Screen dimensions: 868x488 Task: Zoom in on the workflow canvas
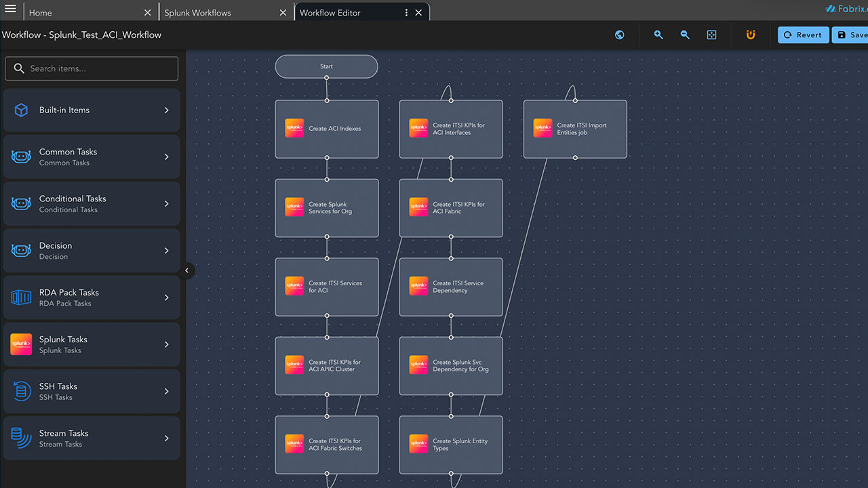[x=658, y=35]
